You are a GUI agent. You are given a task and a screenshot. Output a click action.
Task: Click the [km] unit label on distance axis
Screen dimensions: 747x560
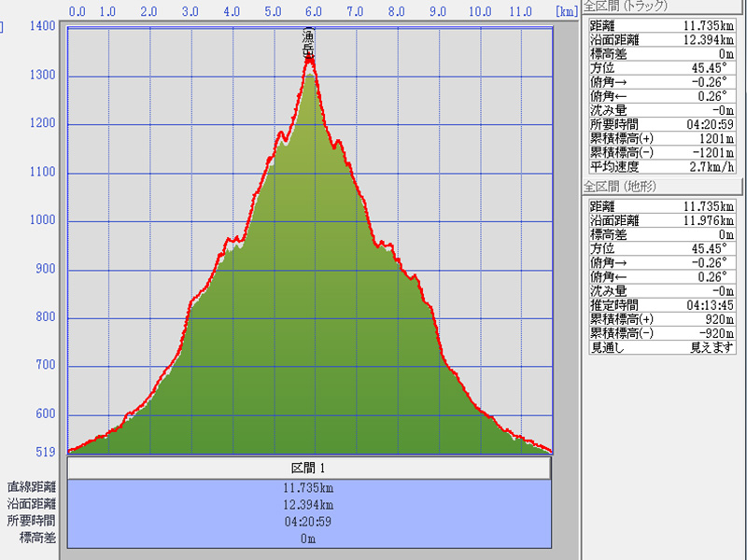[x=566, y=12]
